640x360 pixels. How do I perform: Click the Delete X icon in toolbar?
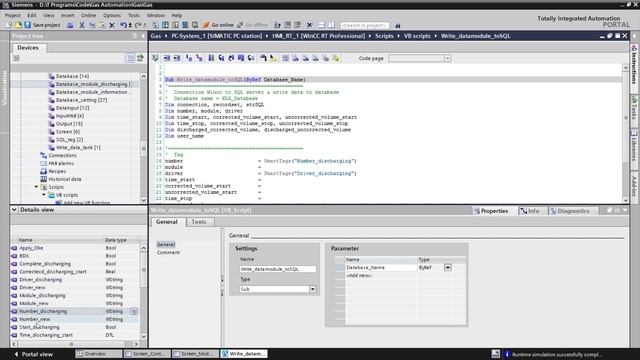coord(112,25)
